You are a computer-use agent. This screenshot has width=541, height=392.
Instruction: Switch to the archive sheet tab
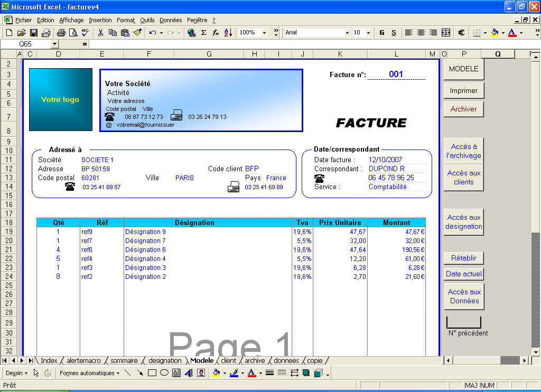click(x=255, y=360)
